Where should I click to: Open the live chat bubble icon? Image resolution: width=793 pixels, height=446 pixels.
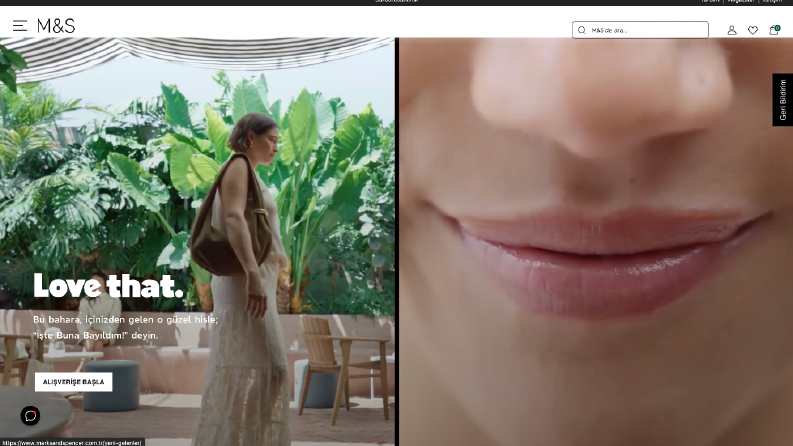tap(30, 416)
